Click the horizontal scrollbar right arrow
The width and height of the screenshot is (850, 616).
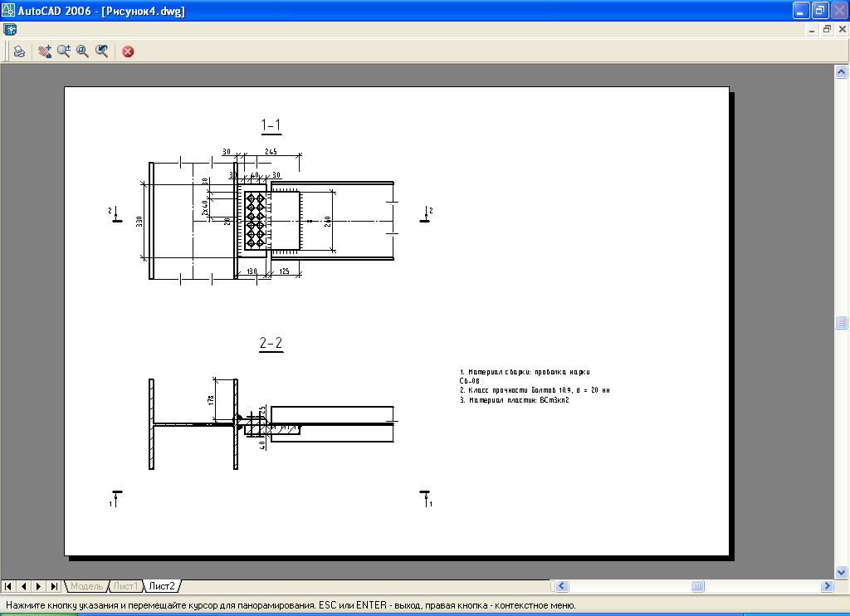(827, 586)
